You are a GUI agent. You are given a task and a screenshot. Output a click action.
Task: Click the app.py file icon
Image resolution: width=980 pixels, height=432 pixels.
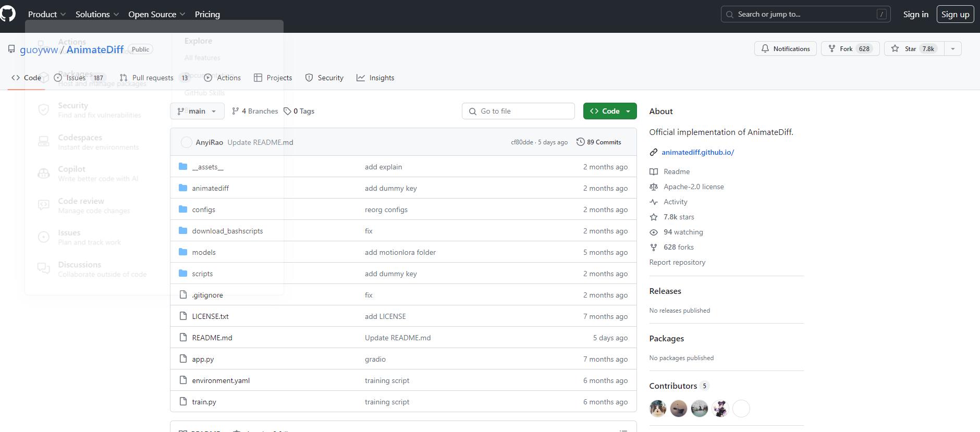click(183, 359)
